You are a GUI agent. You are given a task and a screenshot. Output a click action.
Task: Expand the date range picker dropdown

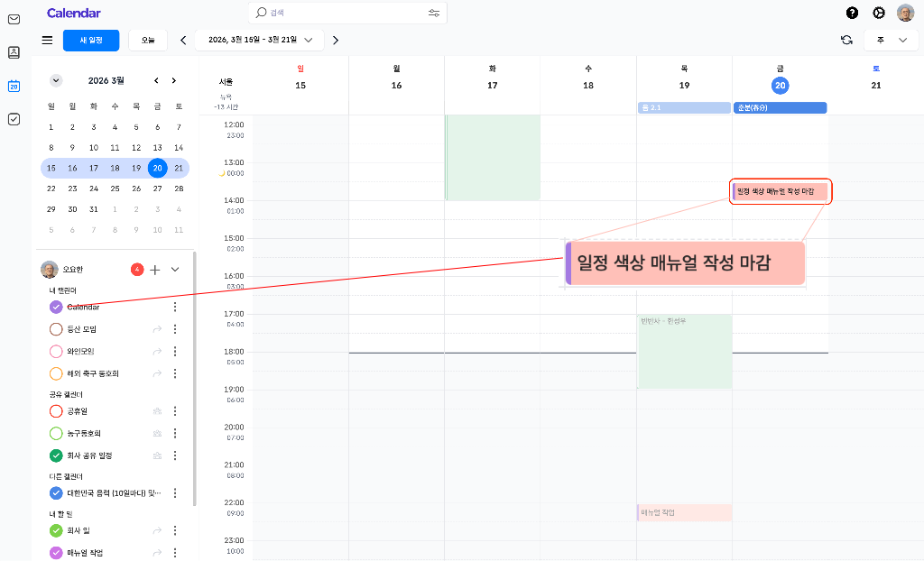pyautogui.click(x=309, y=40)
